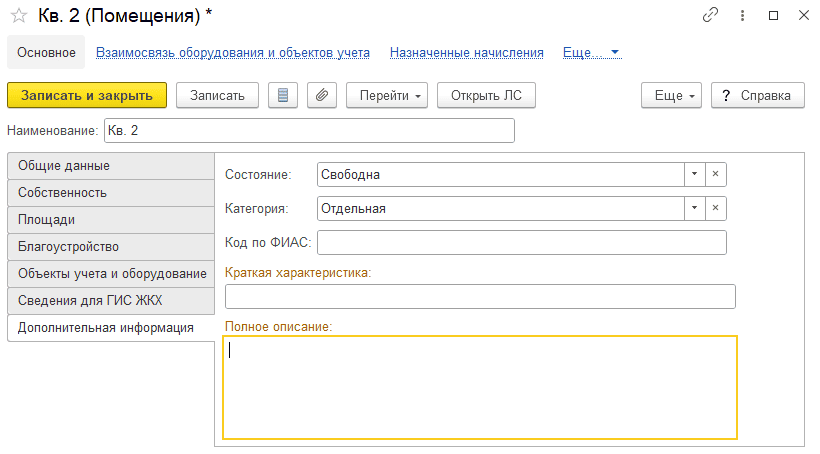Screen dimensions: 820x454
Task: Copy link using the chain icon
Action: click(x=710, y=15)
